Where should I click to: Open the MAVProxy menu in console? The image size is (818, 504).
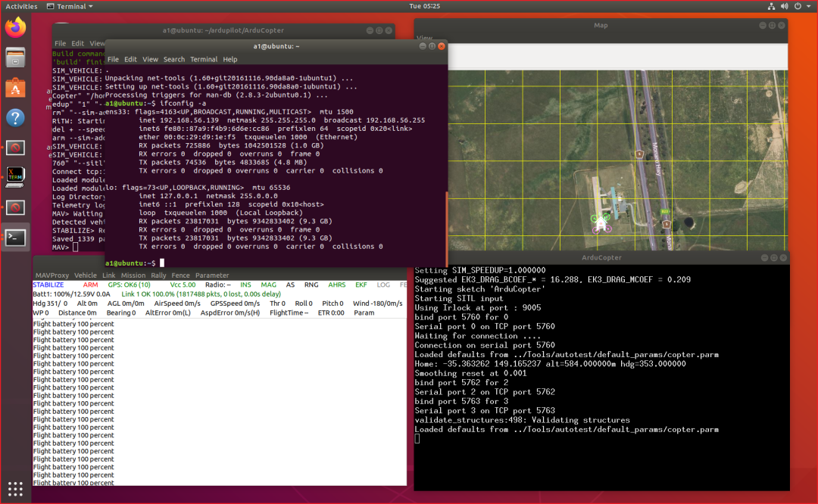[x=52, y=275]
